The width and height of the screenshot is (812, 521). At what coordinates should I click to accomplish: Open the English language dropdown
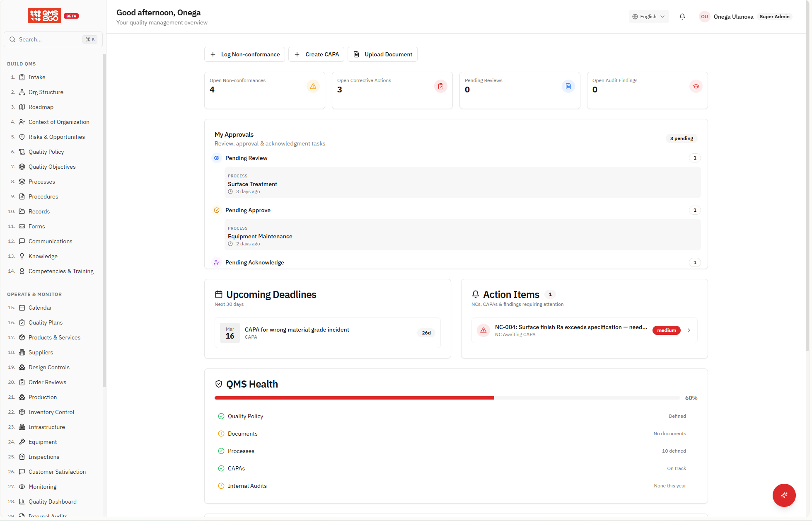tap(648, 17)
